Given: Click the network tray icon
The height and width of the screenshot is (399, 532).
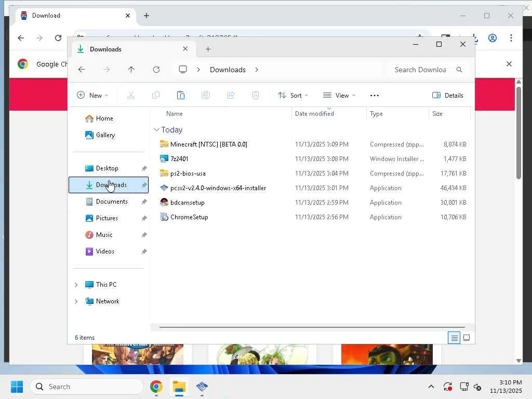Looking at the screenshot, I should click(464, 387).
